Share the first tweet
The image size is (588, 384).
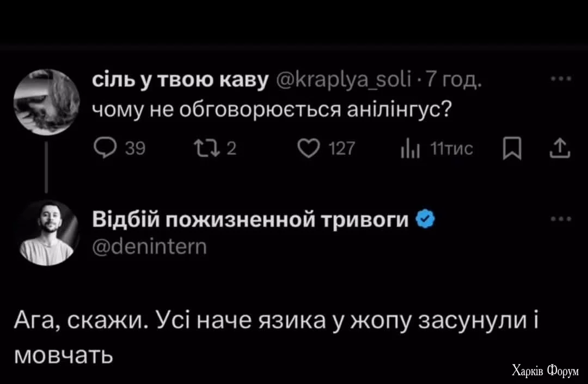(x=560, y=148)
